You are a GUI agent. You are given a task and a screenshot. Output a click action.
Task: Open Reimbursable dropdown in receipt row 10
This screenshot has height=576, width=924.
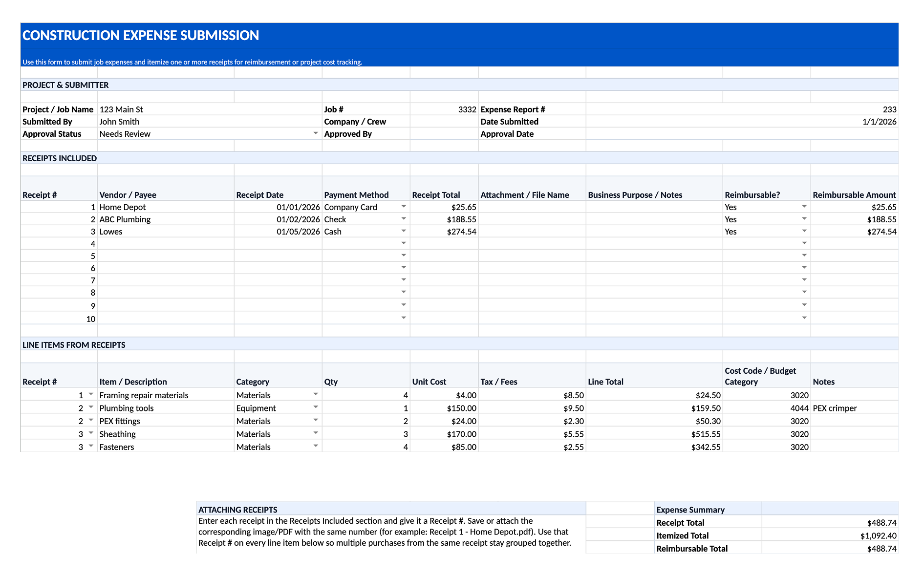point(804,318)
